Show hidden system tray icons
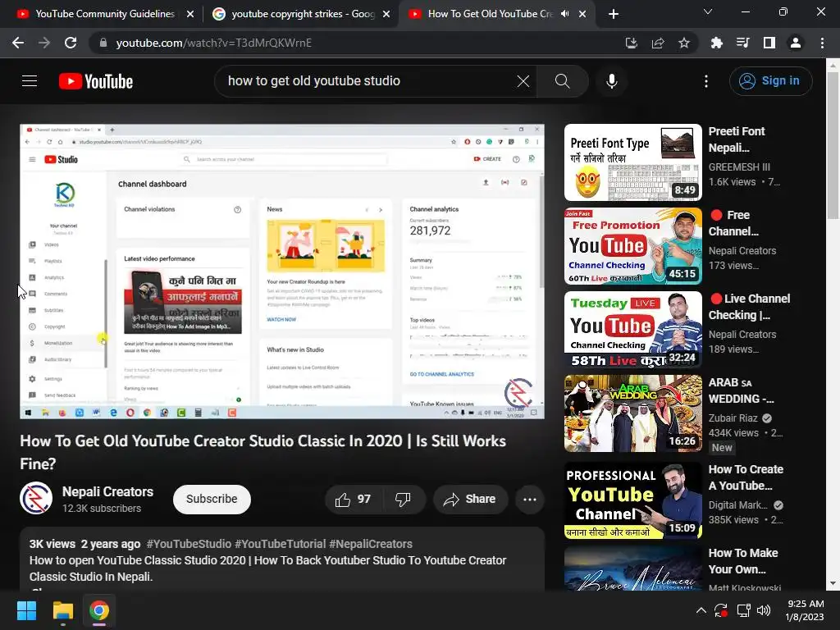Image resolution: width=840 pixels, height=630 pixels. (x=701, y=610)
